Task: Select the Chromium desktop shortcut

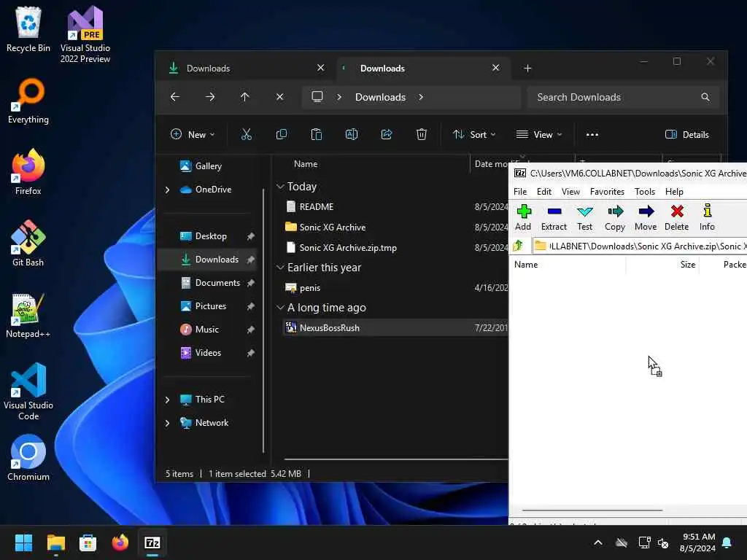Action: (x=28, y=458)
